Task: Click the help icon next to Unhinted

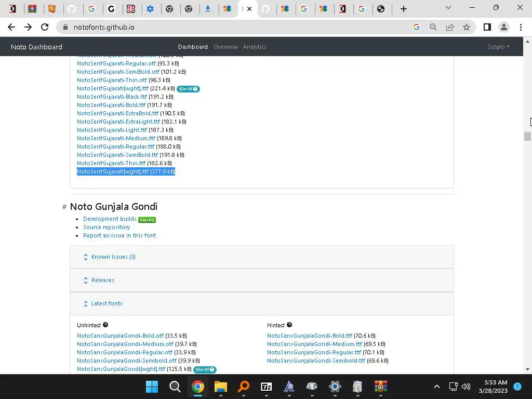Action: [x=105, y=325]
